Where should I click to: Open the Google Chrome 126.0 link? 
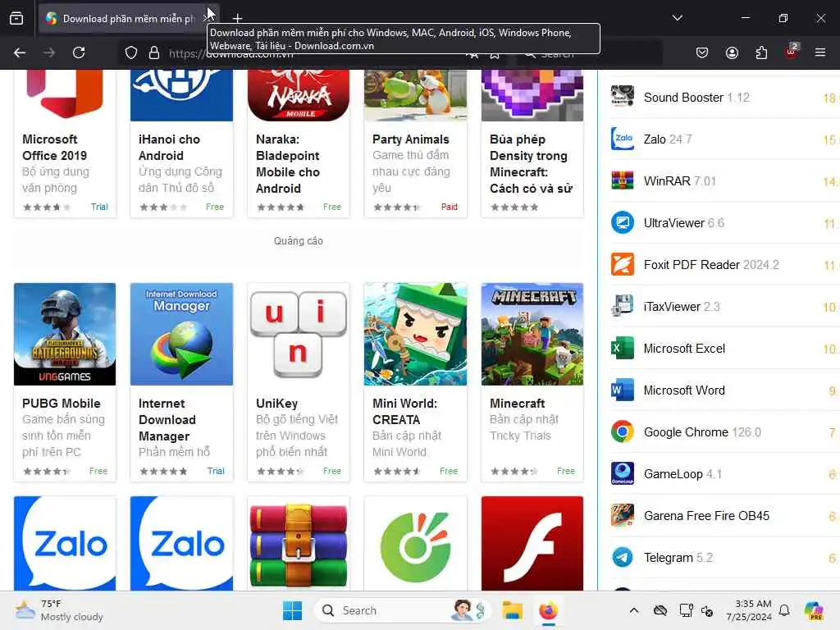(702, 431)
